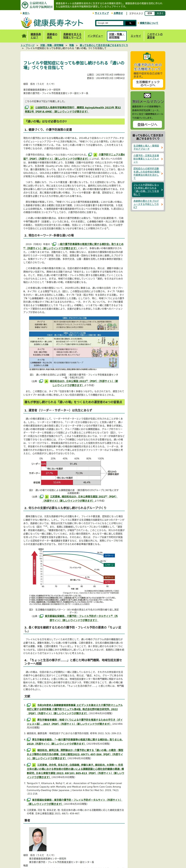Click the お問合せ link
This screenshot has height=868, width=186.
click(118, 13)
